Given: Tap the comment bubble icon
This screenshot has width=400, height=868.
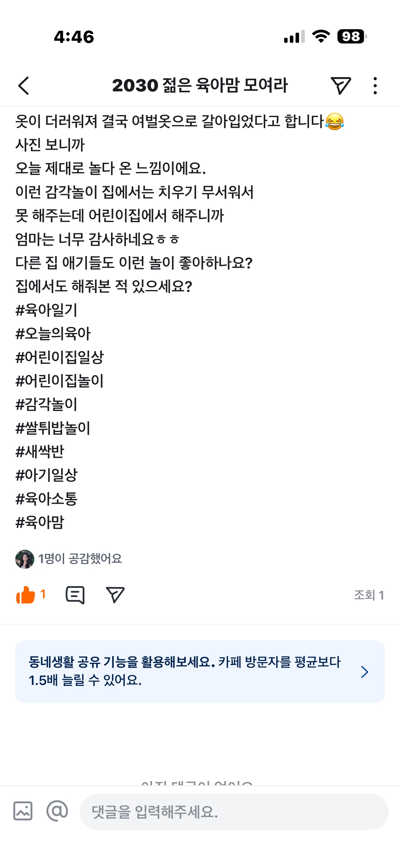Looking at the screenshot, I should [75, 595].
